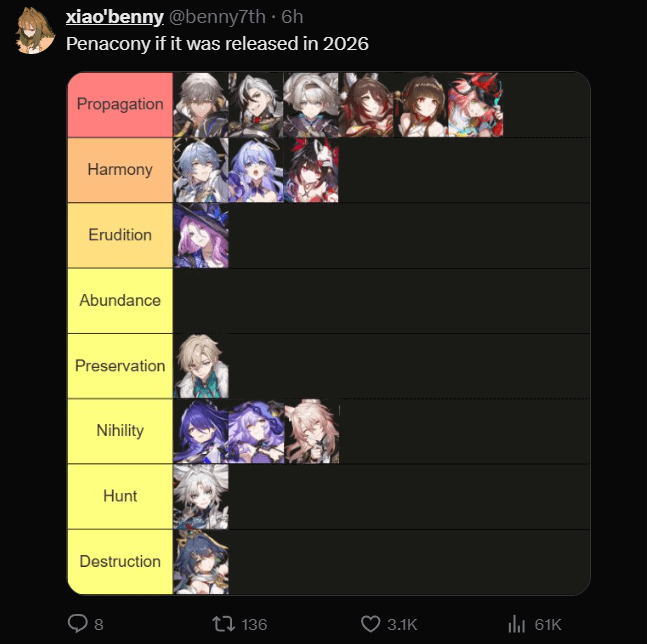Viewport: 647px width, 644px height.
Task: Open xiao'benny's profile avatar
Action: (35, 31)
